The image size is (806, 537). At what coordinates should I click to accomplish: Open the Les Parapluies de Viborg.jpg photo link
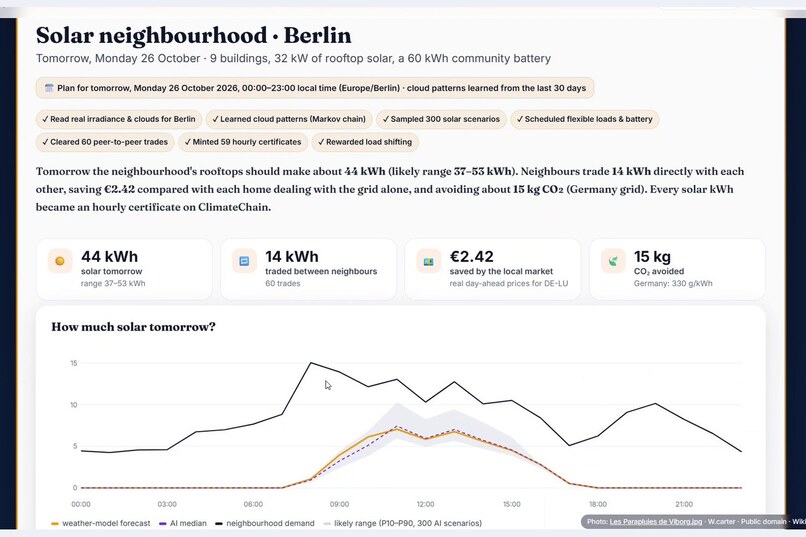point(655,522)
